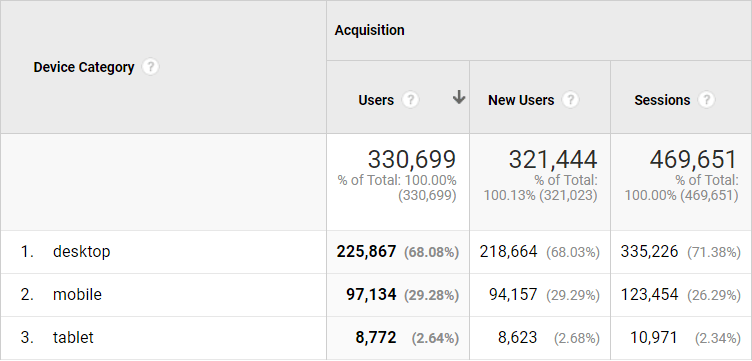The image size is (752, 361).
Task: Click row number 3. beside tablet
Action: tap(27, 338)
